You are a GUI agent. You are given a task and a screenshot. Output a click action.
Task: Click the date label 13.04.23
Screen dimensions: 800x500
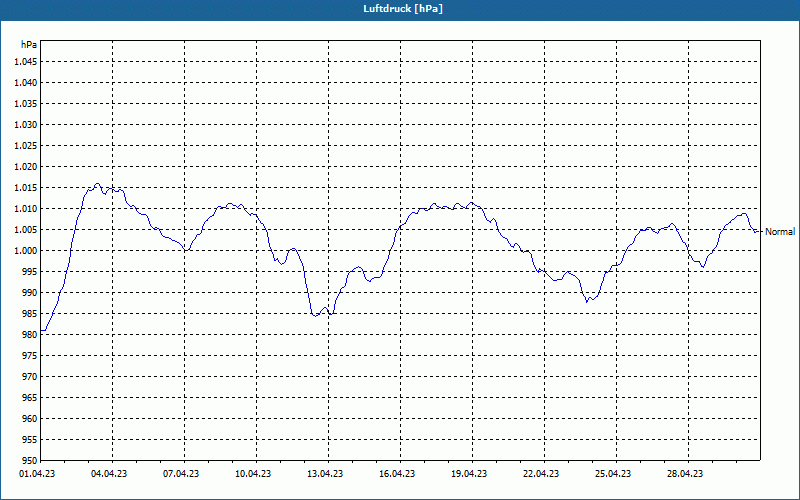[x=325, y=474]
